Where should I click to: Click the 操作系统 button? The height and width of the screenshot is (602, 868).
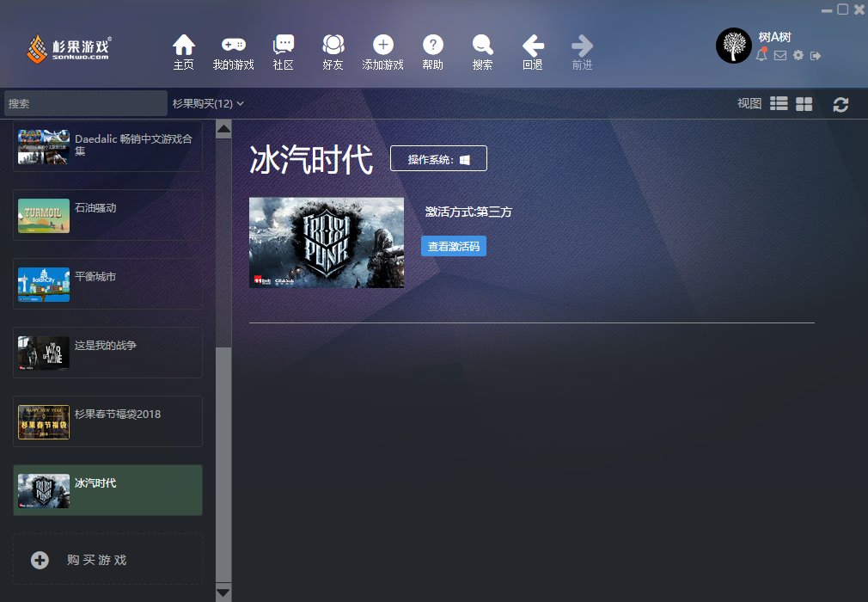[438, 158]
